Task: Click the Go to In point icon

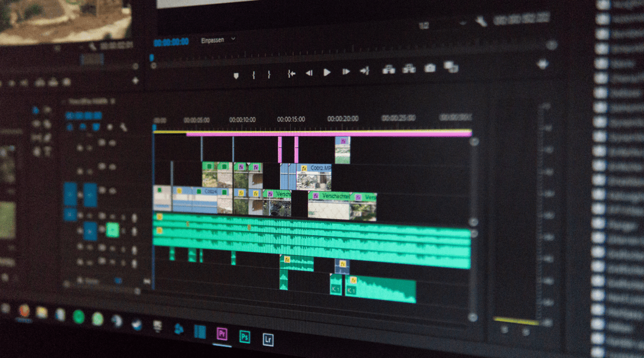Action: 291,74
